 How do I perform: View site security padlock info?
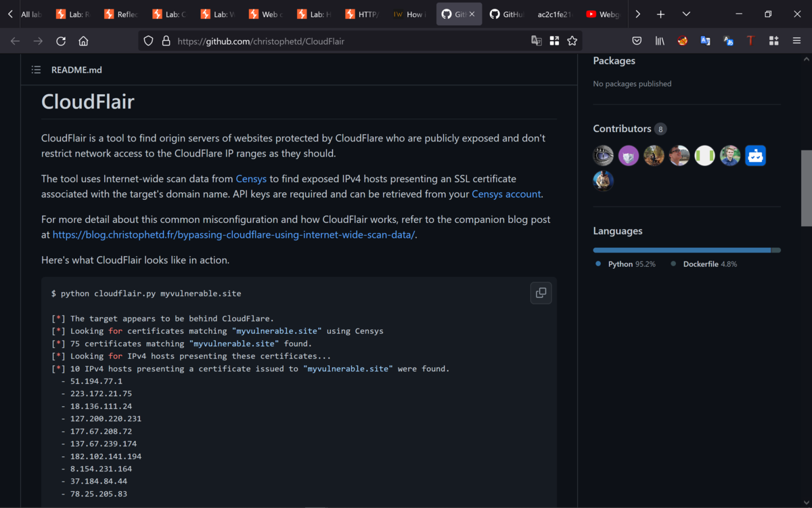click(166, 41)
